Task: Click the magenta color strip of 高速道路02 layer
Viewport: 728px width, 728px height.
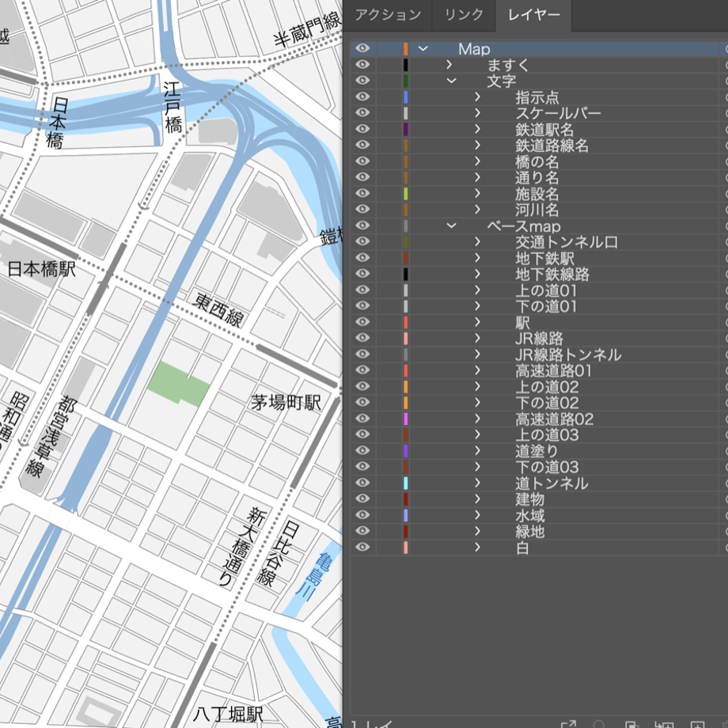Action: 406,419
